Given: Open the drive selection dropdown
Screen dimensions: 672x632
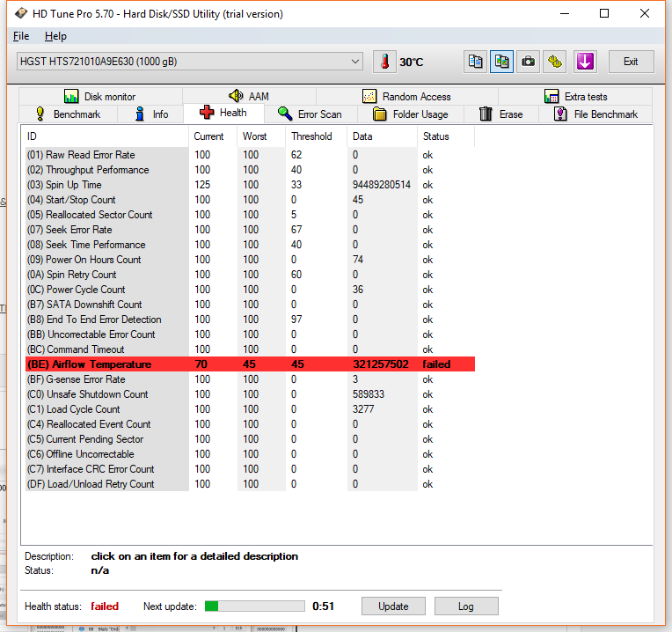Looking at the screenshot, I should (190, 62).
